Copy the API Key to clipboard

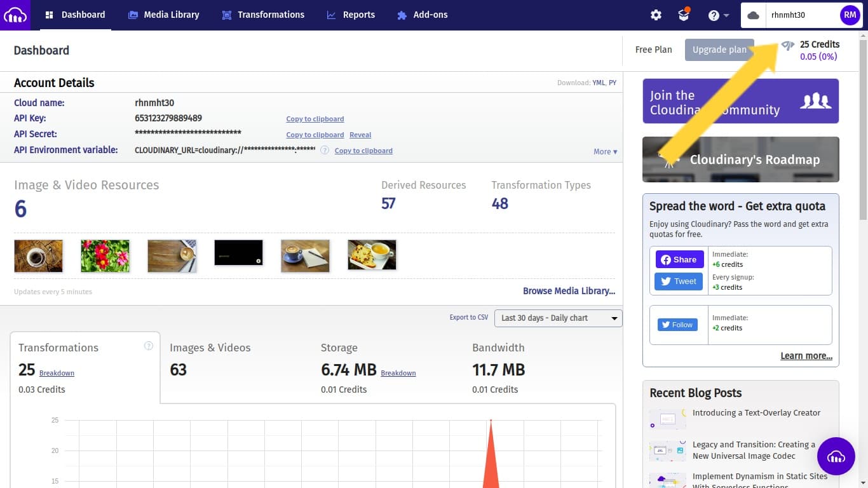point(315,119)
